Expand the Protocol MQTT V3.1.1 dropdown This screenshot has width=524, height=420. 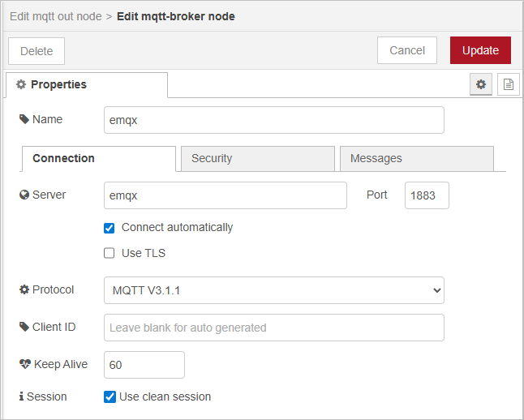click(x=274, y=289)
